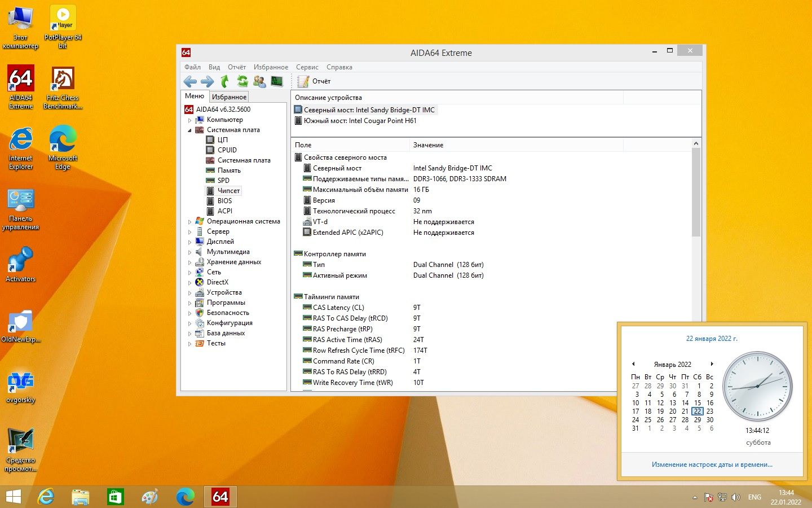Image resolution: width=812 pixels, height=508 pixels.
Task: Switch to the Избранное tab in sidebar
Action: click(x=229, y=97)
